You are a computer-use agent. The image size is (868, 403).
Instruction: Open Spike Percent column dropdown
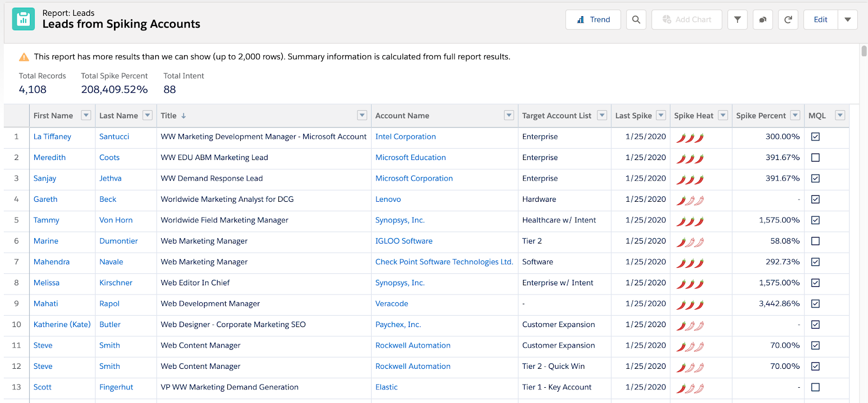point(795,115)
